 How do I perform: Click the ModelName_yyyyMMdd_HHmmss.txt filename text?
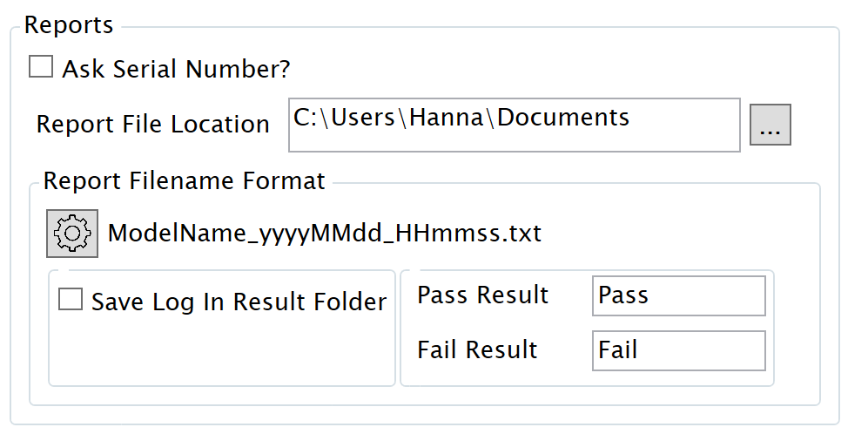(324, 234)
